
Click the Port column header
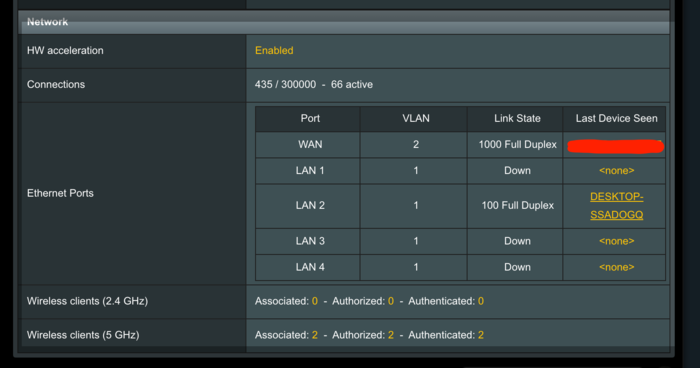310,118
